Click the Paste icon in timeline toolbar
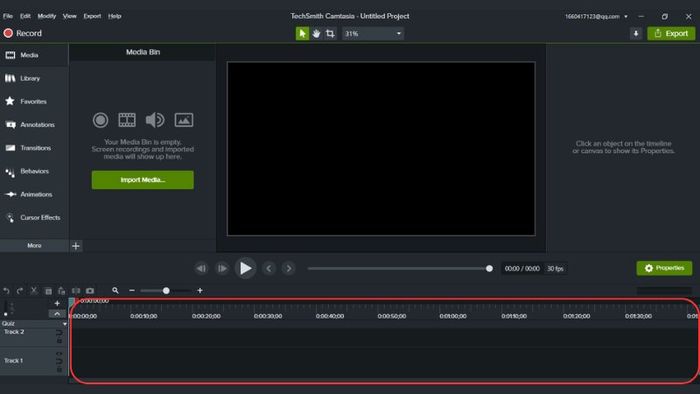The height and width of the screenshot is (394, 700). [x=62, y=291]
